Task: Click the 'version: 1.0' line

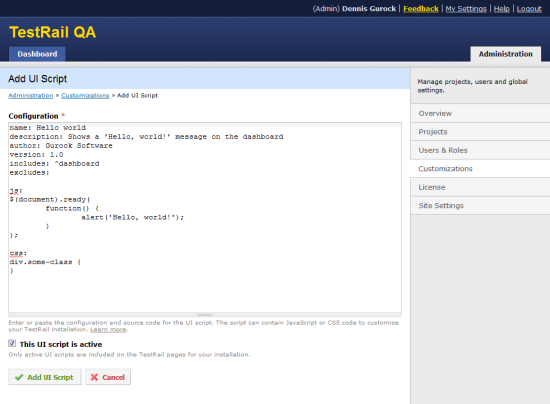Action: 36,155
